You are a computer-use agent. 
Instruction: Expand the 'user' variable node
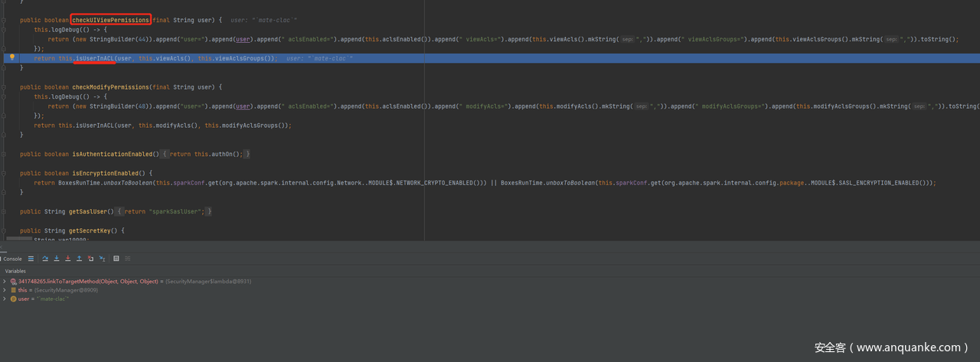click(5, 298)
